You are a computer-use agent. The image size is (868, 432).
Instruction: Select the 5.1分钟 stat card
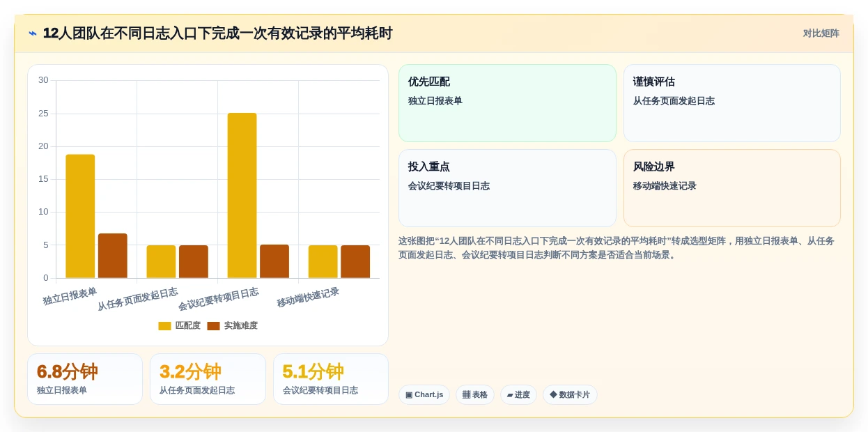click(331, 379)
